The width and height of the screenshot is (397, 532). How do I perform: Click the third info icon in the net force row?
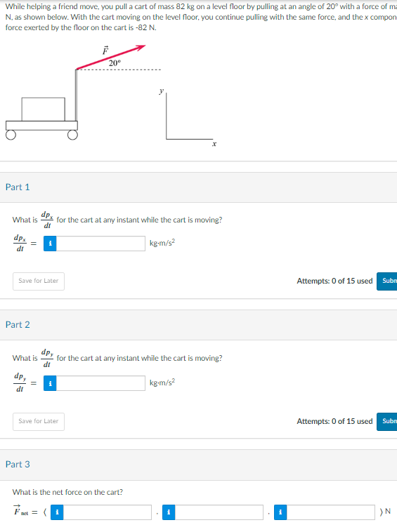(x=280, y=512)
